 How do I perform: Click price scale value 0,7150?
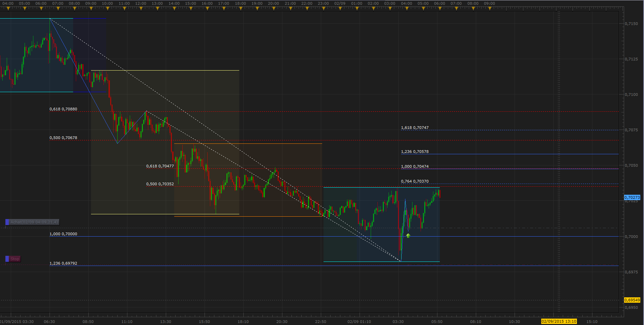(x=632, y=24)
